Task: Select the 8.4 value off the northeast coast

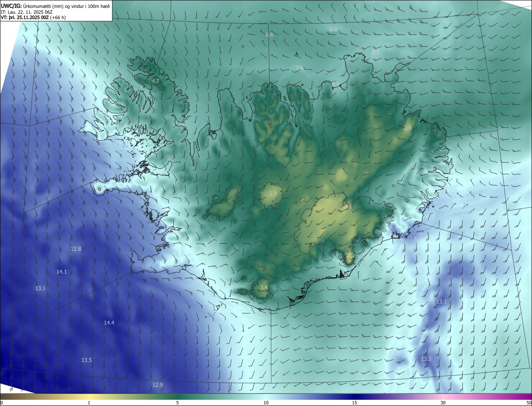Action: (375, 52)
